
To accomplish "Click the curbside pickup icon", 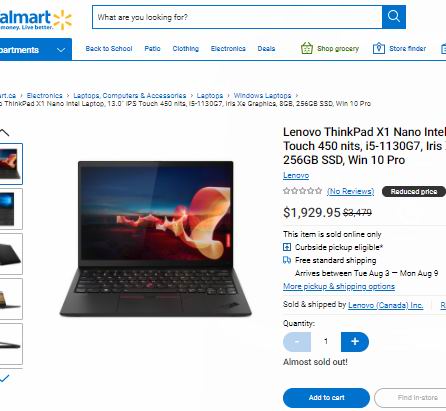I will 287,247.
